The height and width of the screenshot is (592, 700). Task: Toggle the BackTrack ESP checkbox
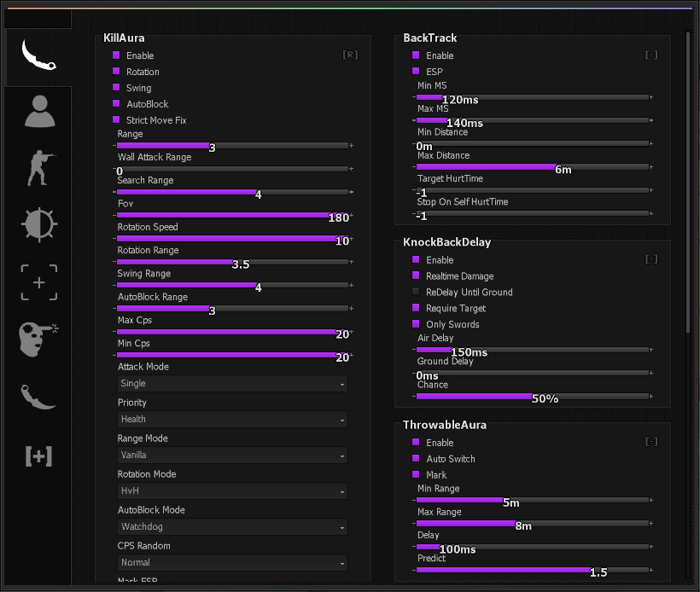click(x=416, y=71)
